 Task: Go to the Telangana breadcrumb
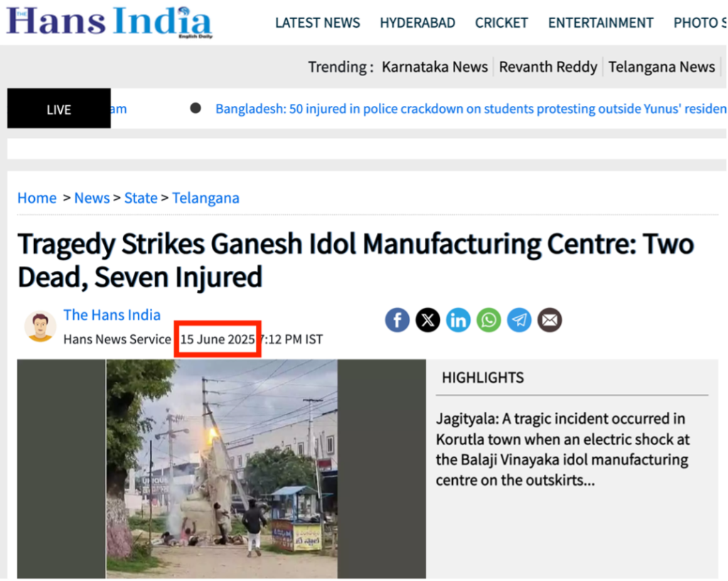tap(205, 198)
